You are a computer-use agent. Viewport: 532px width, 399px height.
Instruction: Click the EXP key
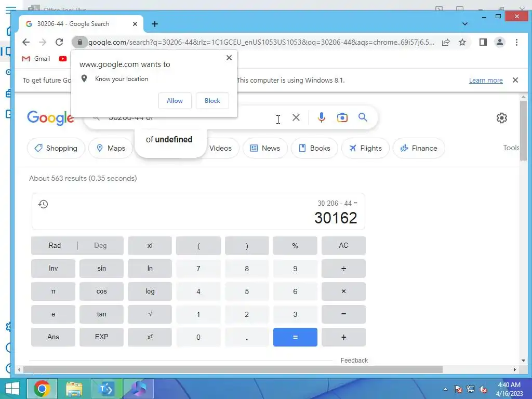tap(101, 337)
